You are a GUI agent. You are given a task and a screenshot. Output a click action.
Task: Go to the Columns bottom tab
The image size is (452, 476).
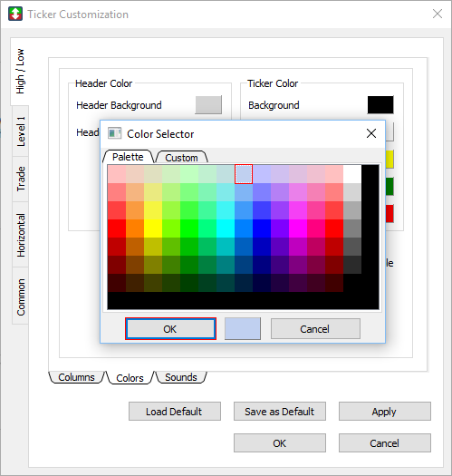click(76, 377)
